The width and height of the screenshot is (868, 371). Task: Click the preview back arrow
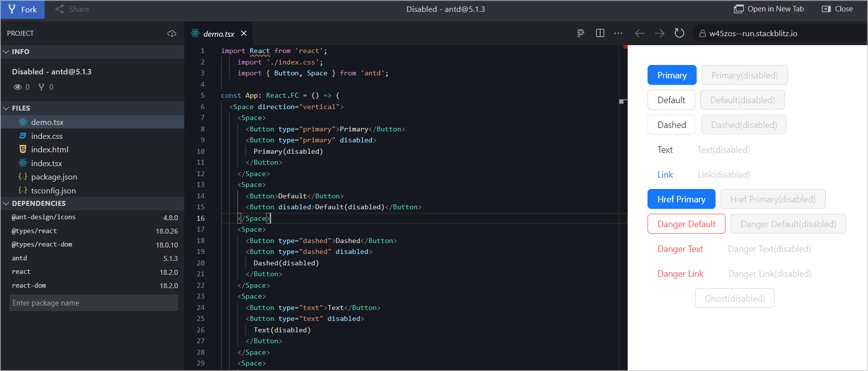tap(640, 33)
